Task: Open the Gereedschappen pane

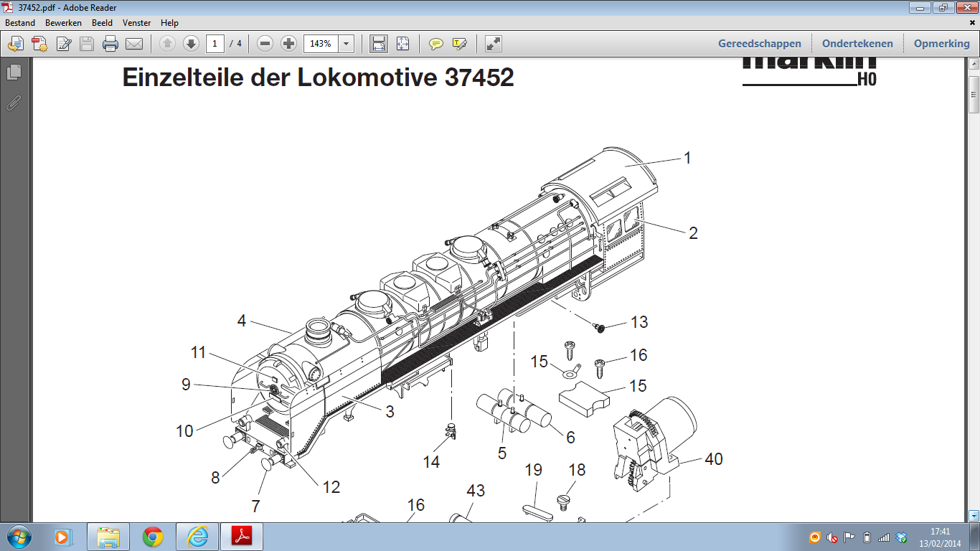Action: [760, 44]
